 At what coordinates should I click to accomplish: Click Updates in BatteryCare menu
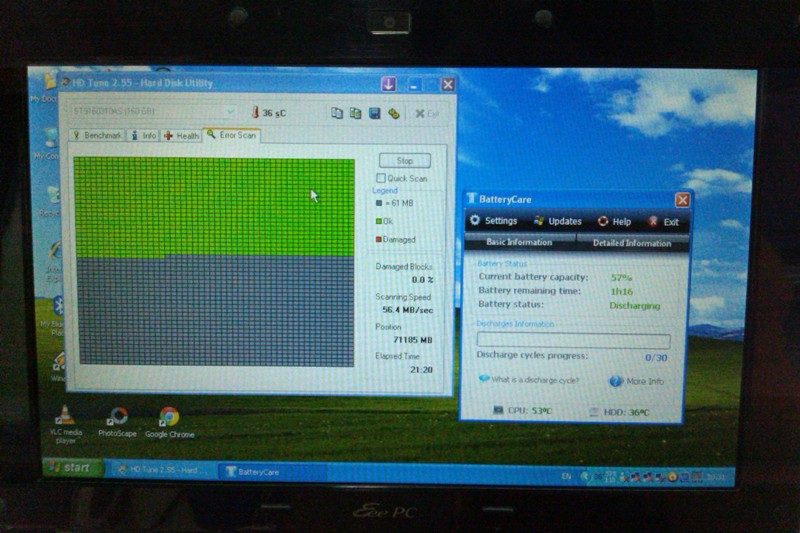tap(558, 221)
